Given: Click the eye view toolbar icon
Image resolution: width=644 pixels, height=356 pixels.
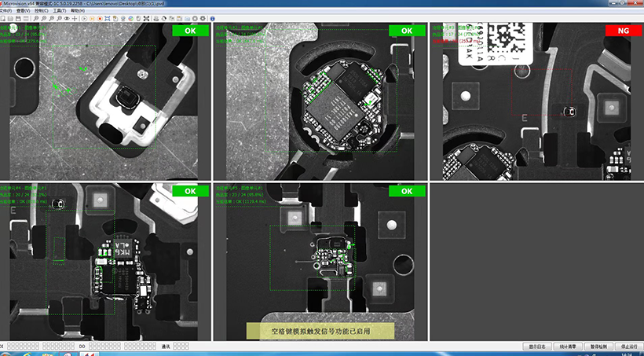Looking at the screenshot, I should click(x=67, y=18).
